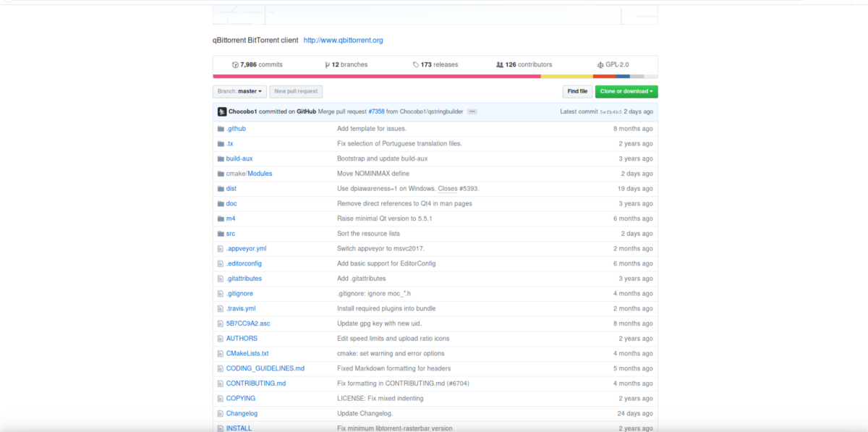The image size is (868, 432).
Task: Open the Changelog file
Action: (242, 413)
